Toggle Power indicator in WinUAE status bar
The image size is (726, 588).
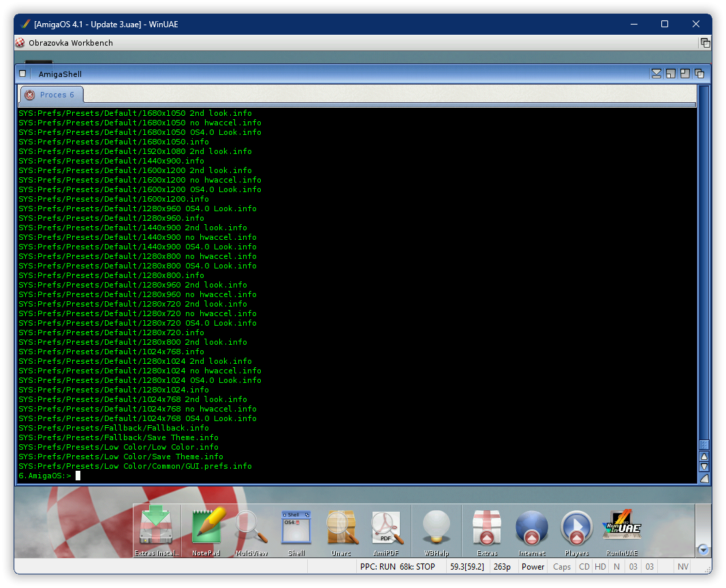[x=533, y=567]
